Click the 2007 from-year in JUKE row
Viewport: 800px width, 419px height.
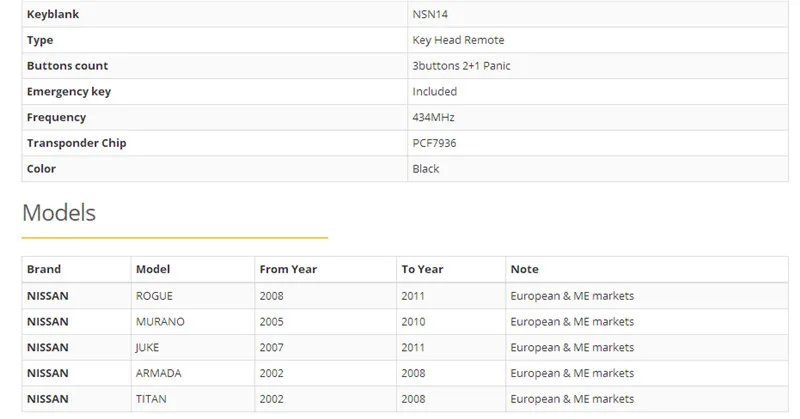pyautogui.click(x=271, y=348)
